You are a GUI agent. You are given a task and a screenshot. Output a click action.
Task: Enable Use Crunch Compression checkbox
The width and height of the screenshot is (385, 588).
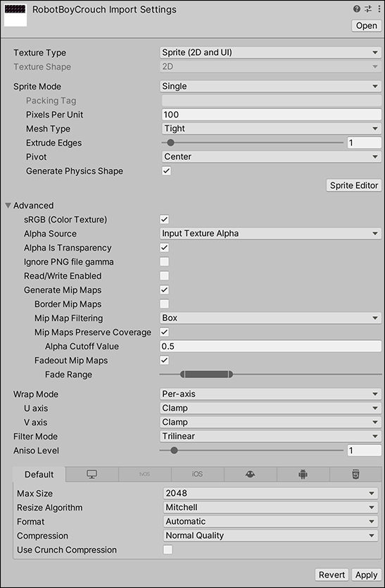click(x=168, y=550)
